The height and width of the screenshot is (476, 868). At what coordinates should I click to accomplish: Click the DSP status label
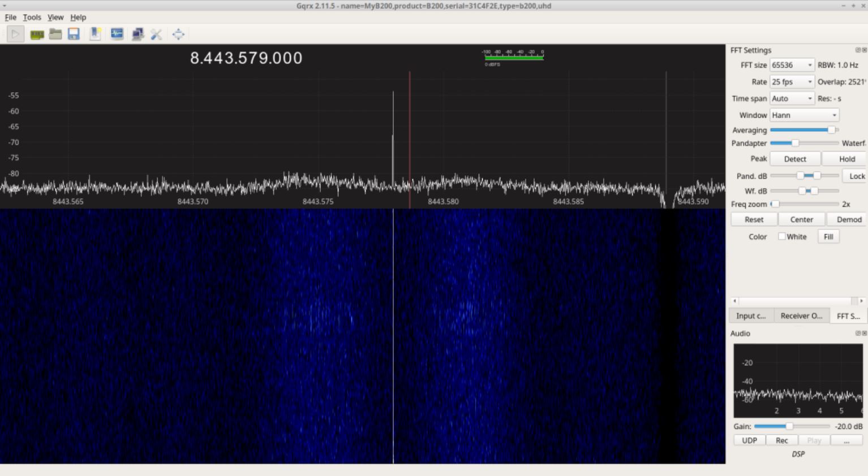click(x=798, y=454)
